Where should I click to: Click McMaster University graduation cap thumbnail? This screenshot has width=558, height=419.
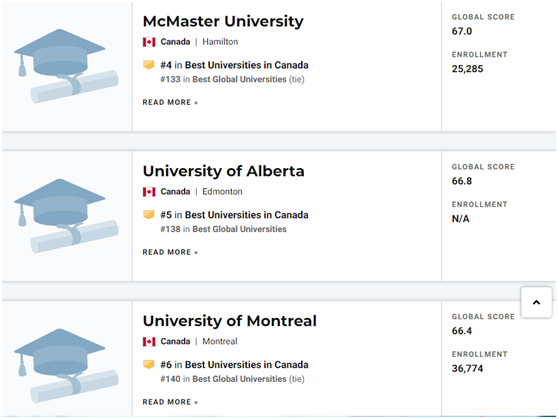pos(66,66)
